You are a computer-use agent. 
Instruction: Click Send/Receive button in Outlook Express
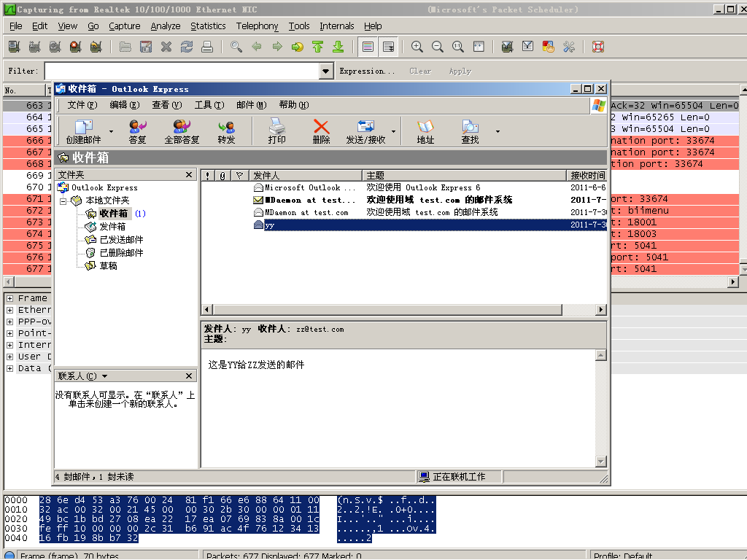(x=365, y=131)
